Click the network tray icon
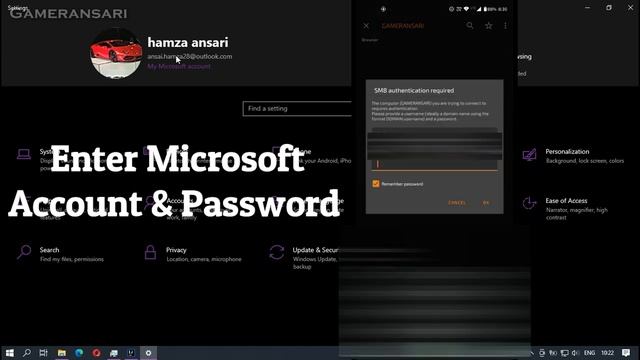The width and height of the screenshot is (640, 360). pyautogui.click(x=564, y=353)
